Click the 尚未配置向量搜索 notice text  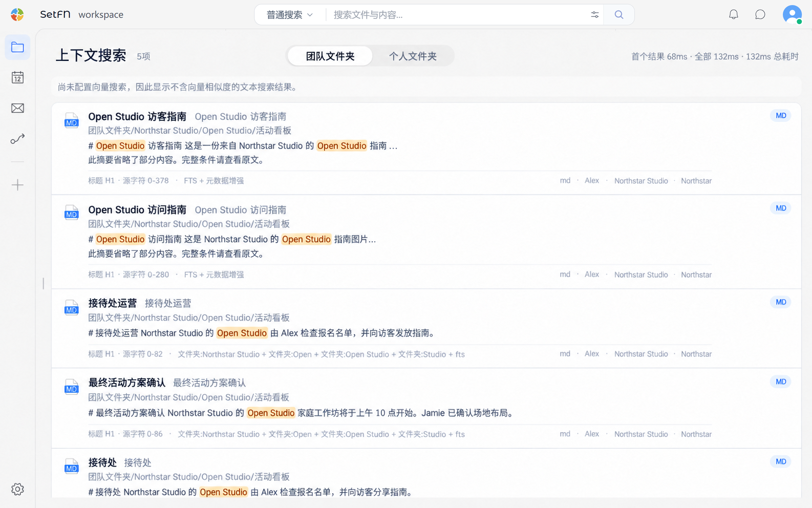coord(178,87)
